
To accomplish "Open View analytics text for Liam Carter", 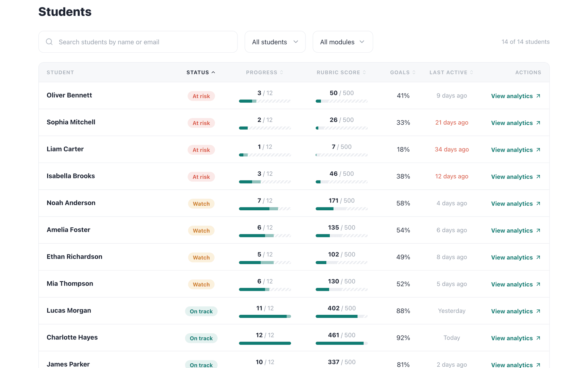I will (512, 149).
